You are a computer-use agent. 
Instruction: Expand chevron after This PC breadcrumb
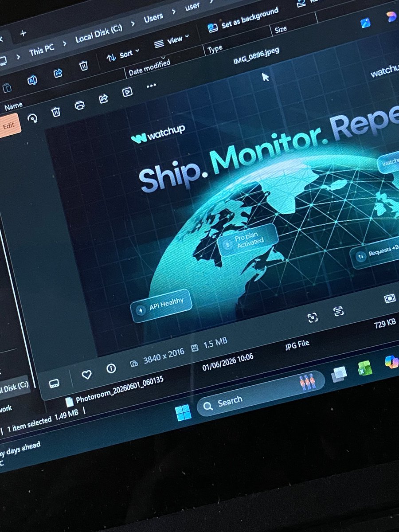pyautogui.click(x=64, y=45)
